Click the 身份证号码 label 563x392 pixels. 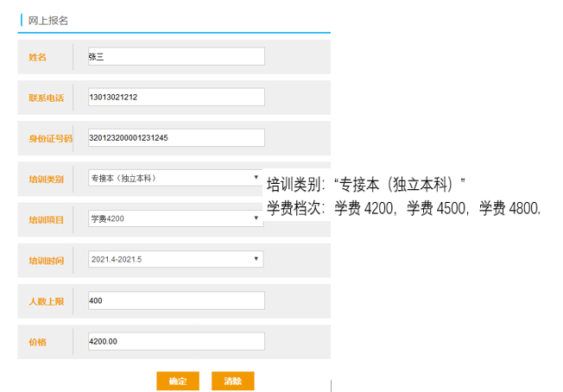click(x=50, y=138)
